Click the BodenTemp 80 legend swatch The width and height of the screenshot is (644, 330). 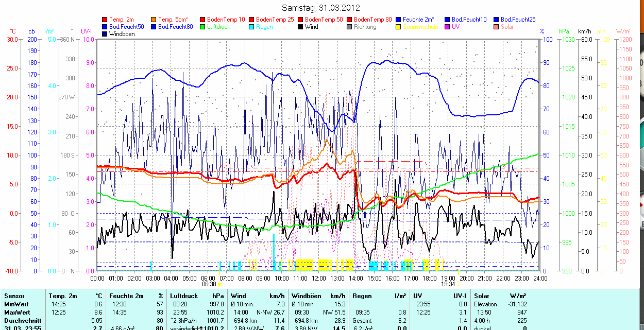[x=349, y=20]
